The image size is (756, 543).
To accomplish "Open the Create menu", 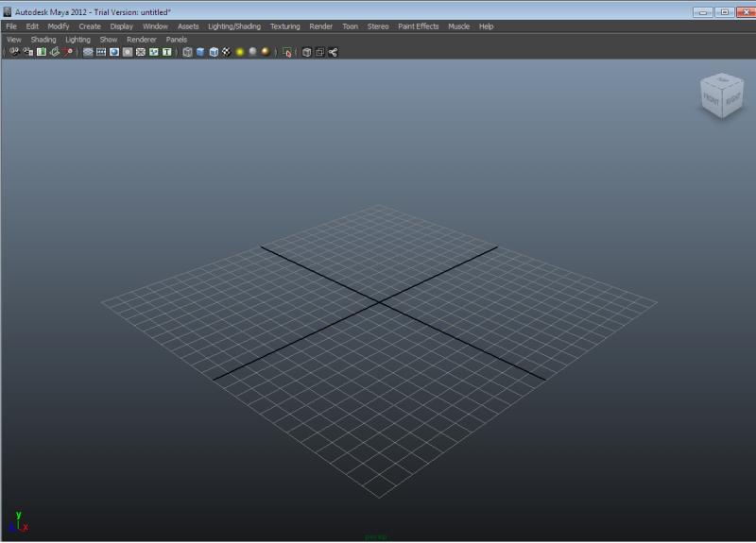I will [90, 26].
